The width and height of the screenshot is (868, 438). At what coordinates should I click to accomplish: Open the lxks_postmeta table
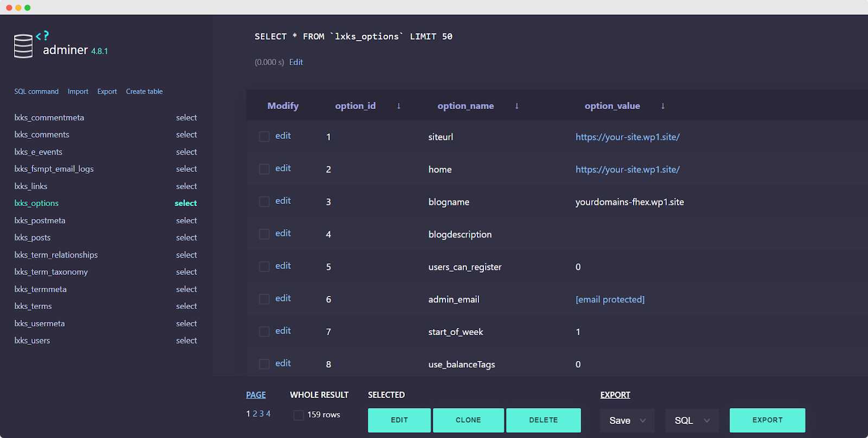[x=40, y=221]
